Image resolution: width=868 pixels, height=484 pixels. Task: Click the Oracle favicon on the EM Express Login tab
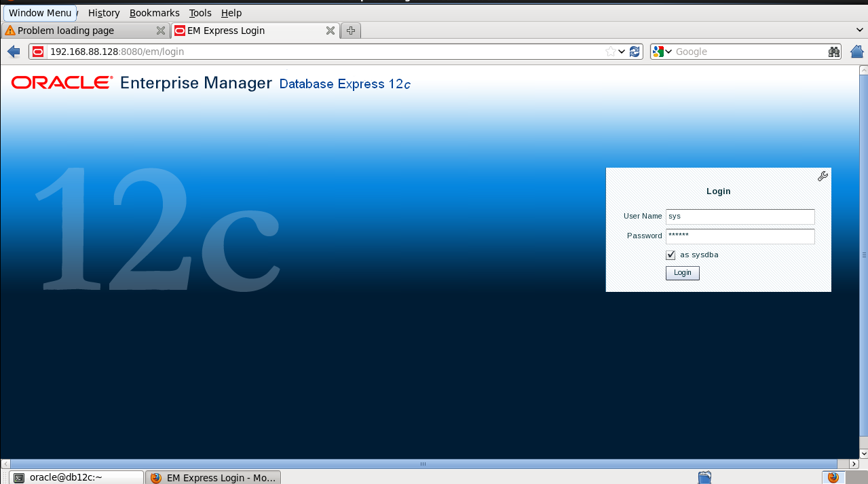tap(180, 31)
